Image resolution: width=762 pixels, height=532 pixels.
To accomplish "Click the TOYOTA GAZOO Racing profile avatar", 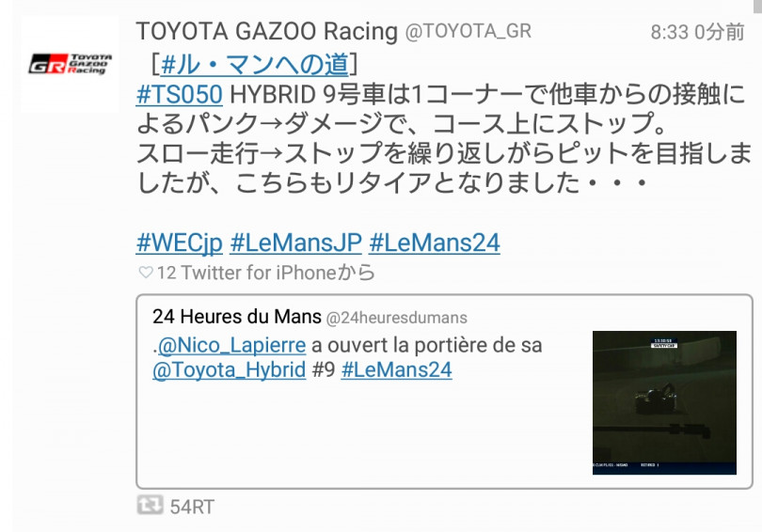I will click(70, 64).
